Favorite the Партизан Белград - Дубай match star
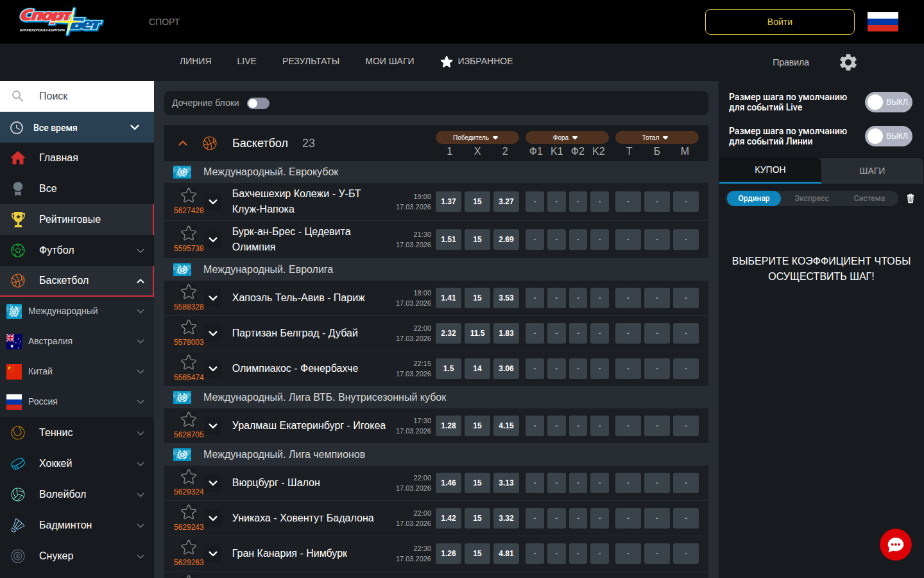924x578 pixels. tap(189, 328)
